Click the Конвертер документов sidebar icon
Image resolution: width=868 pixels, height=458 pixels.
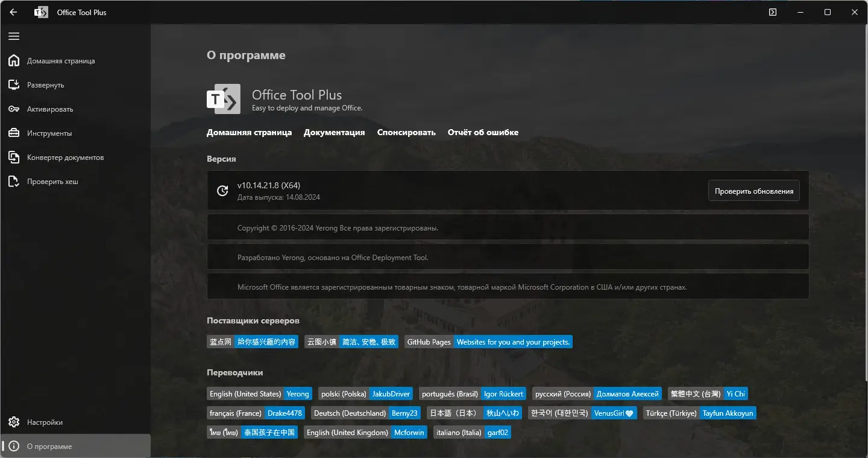tap(14, 157)
